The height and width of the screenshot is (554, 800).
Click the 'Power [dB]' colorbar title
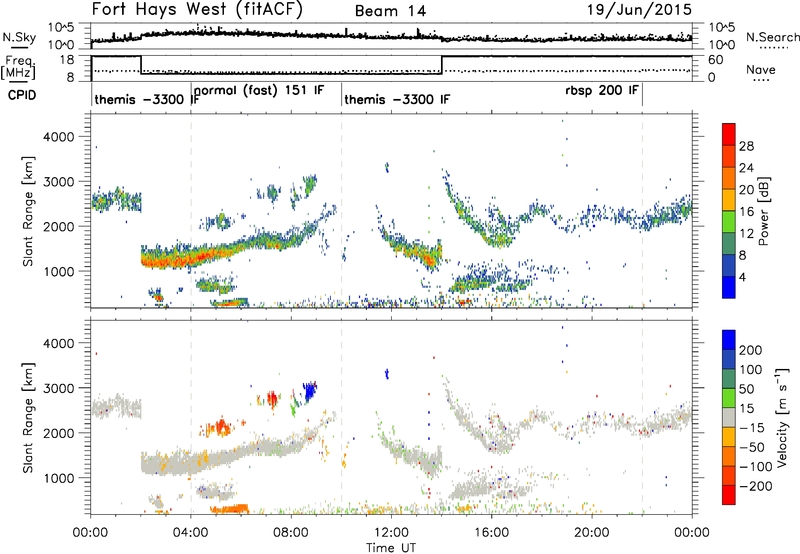(x=763, y=211)
